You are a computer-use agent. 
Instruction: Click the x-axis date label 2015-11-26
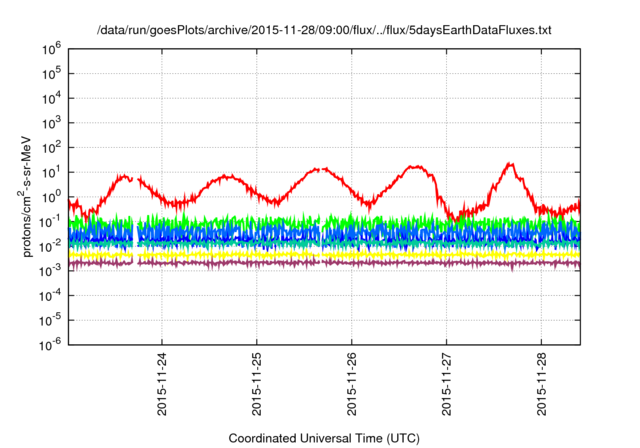click(x=351, y=384)
